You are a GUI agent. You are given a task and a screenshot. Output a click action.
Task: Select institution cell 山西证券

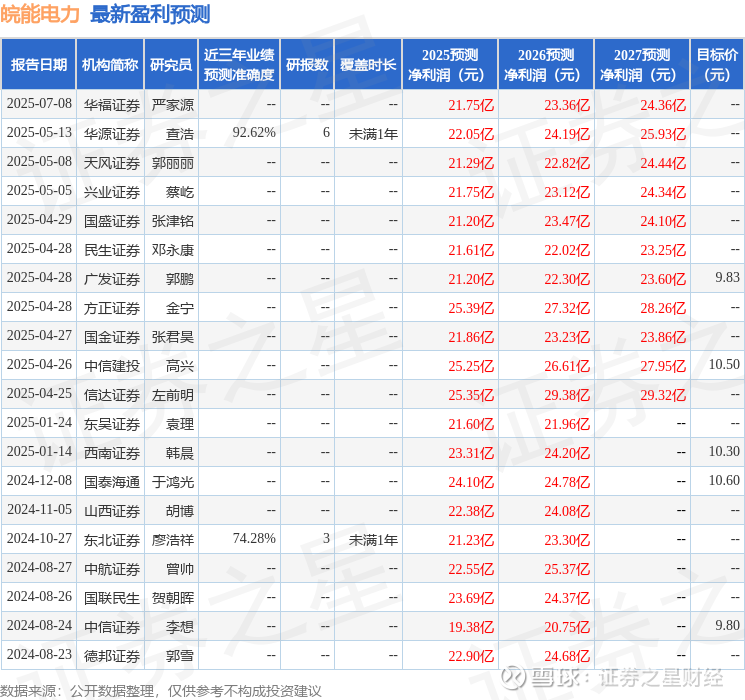[112, 511]
